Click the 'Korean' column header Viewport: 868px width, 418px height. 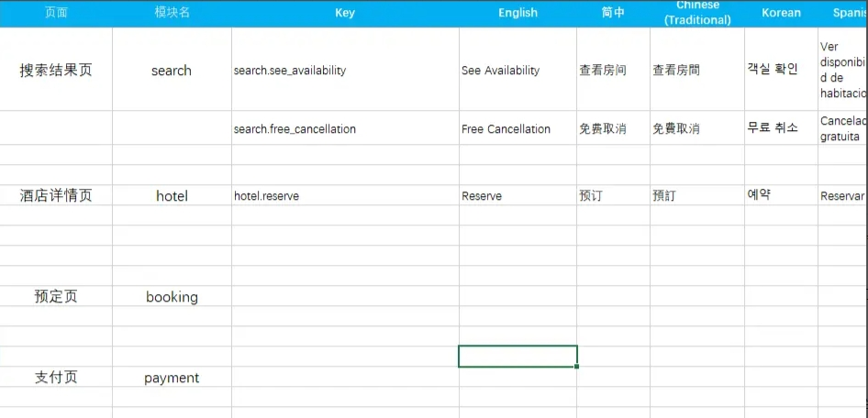click(x=781, y=13)
